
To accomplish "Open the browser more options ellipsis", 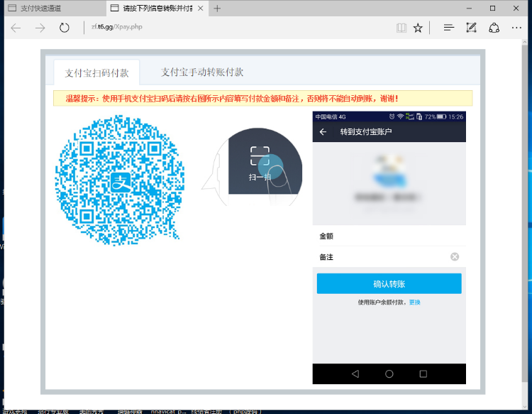I will tap(516, 28).
